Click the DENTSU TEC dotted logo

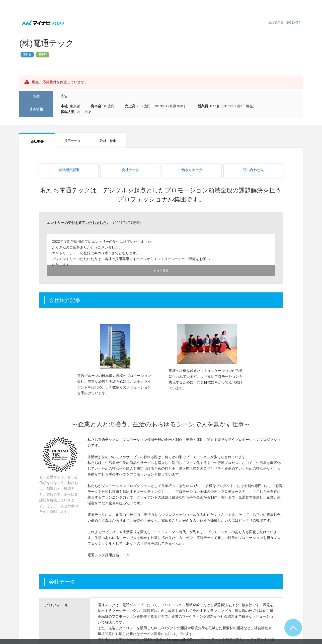(60, 454)
